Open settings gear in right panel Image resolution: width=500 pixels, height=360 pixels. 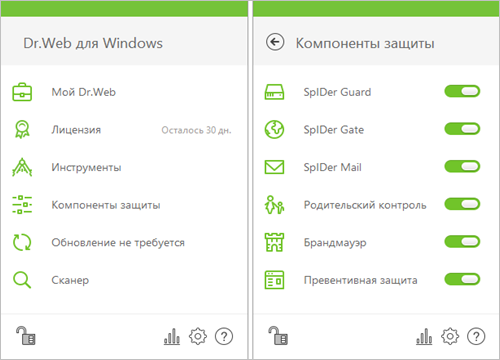click(450, 336)
